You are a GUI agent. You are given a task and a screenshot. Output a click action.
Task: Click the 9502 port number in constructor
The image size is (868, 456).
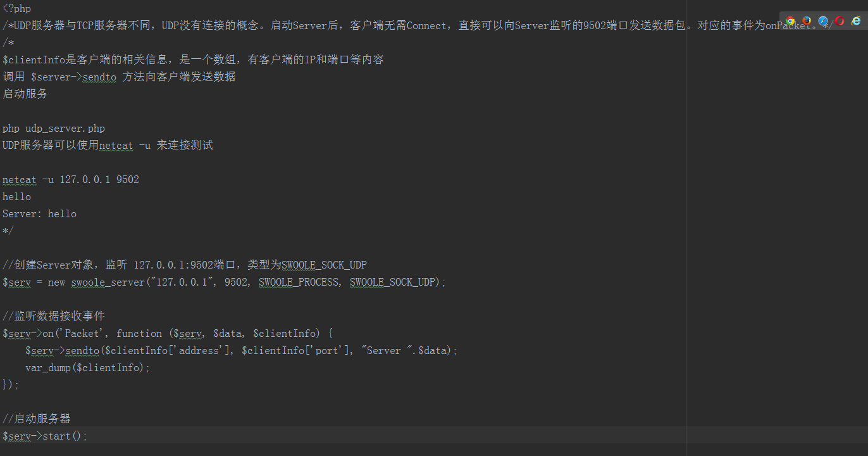click(237, 282)
